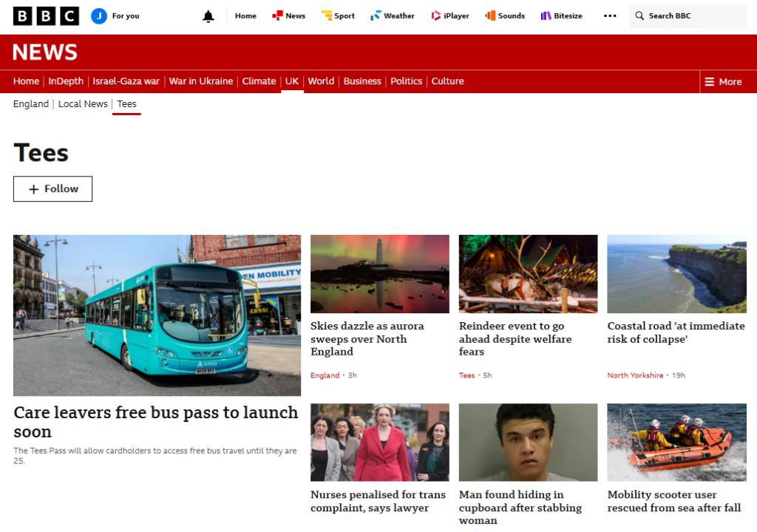This screenshot has width=757, height=532.
Task: Open the aurora lighthouse story thumbnail
Action: pyautogui.click(x=379, y=274)
